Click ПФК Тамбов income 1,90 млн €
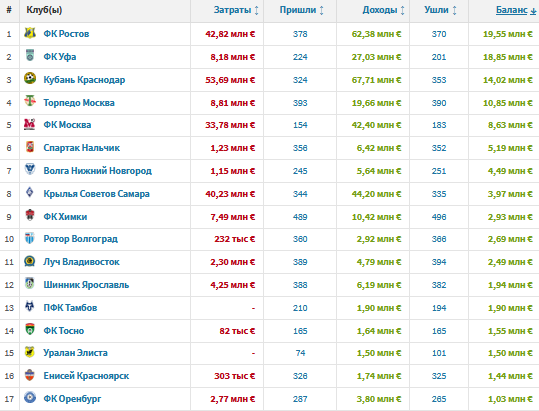Image resolution: width=539 pixels, height=411 pixels. 379,308
